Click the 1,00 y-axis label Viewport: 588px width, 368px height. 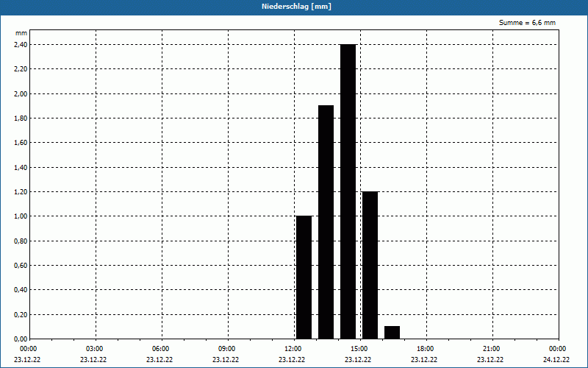tap(21, 216)
